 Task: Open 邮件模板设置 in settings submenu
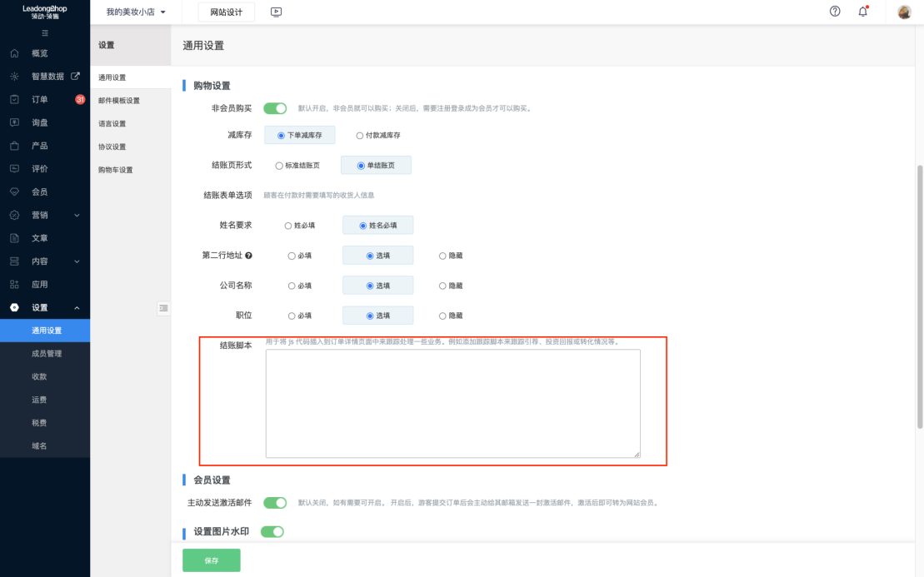[x=119, y=101]
